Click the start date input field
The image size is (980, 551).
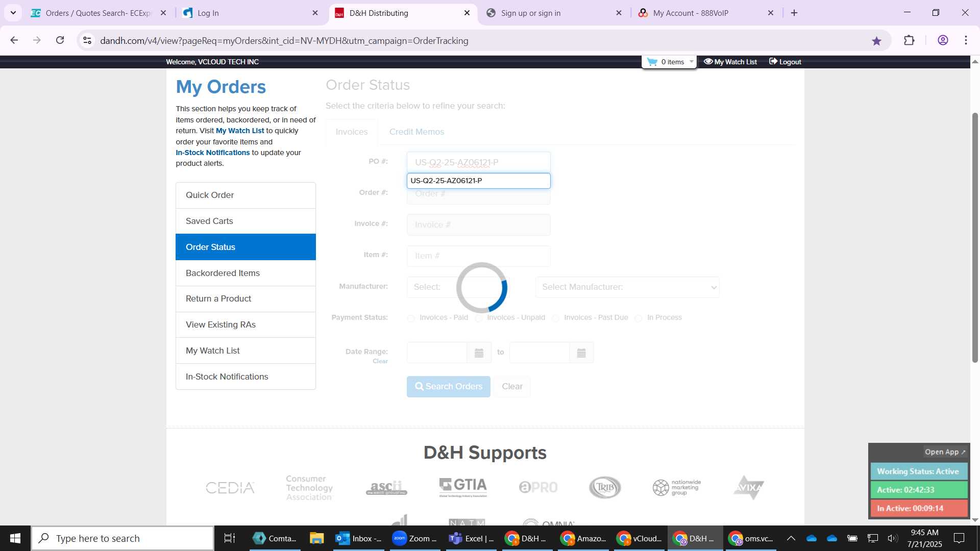pos(437,353)
